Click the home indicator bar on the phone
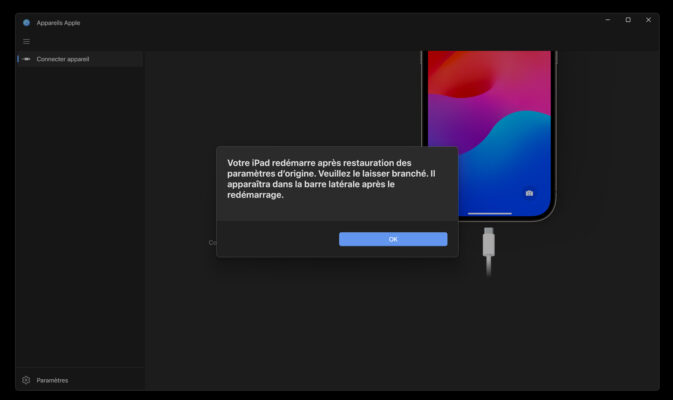The image size is (673, 400). (x=489, y=213)
